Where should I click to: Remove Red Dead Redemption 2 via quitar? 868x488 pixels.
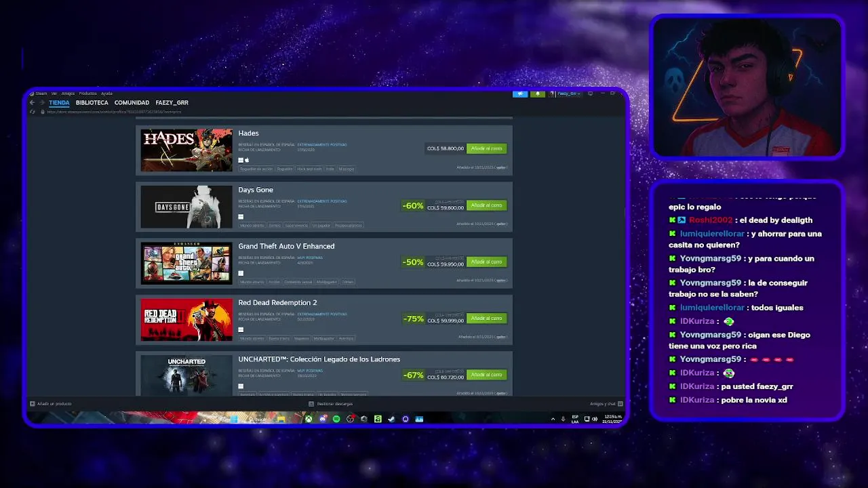tap(501, 337)
